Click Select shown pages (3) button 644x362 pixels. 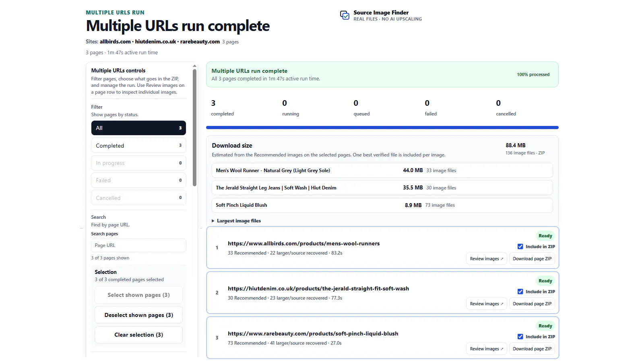[138, 295]
